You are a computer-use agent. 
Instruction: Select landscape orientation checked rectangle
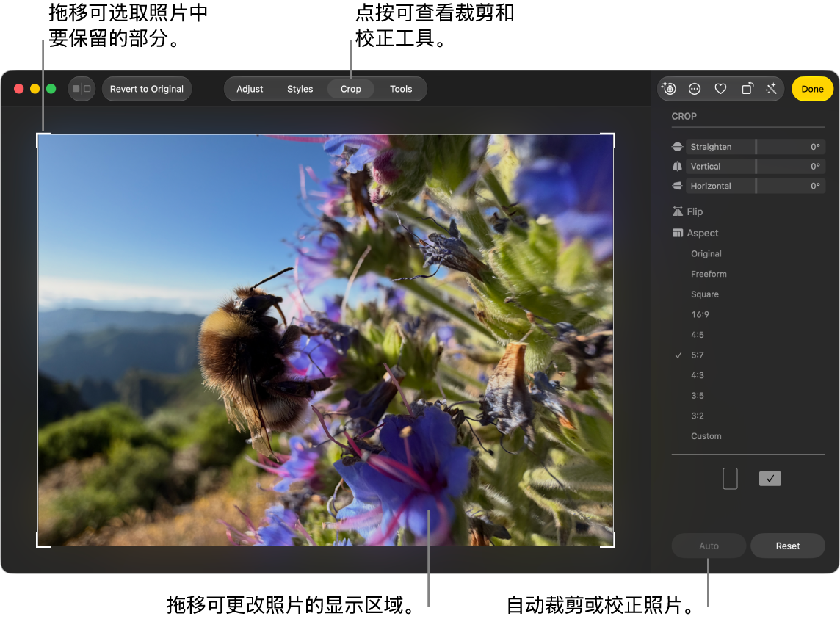770,479
